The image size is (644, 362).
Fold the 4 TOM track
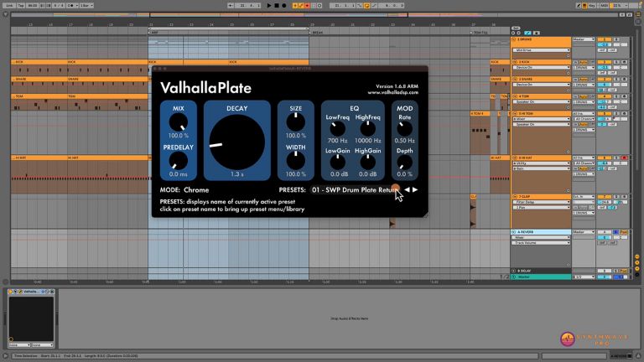(515, 96)
